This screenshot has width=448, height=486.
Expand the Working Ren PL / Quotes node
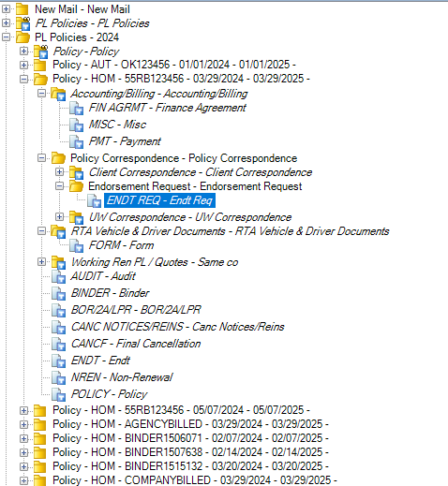click(41, 261)
